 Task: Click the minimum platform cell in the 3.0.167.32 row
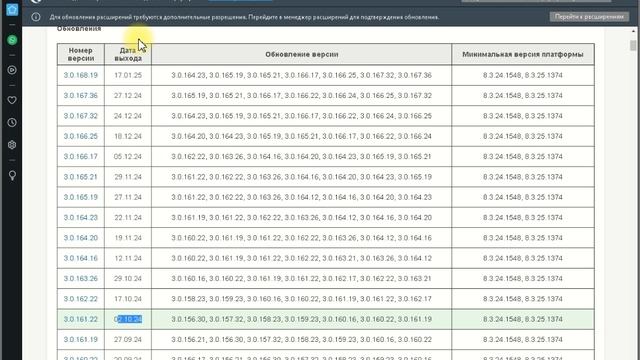[523, 116]
